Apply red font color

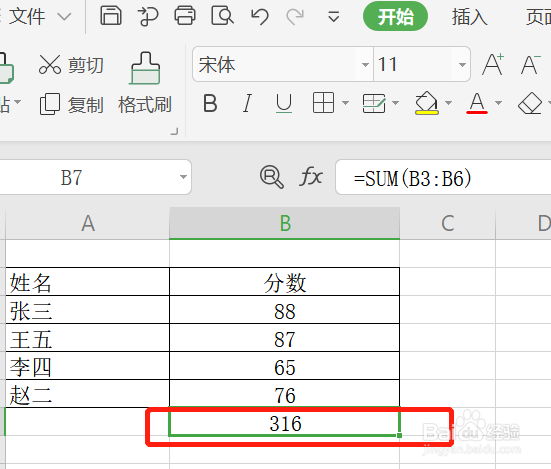477,103
